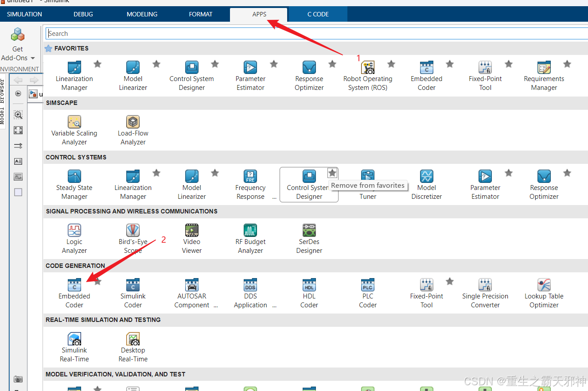588x391 pixels.
Task: Open Variable Scaling Analyzer
Action: (74, 130)
